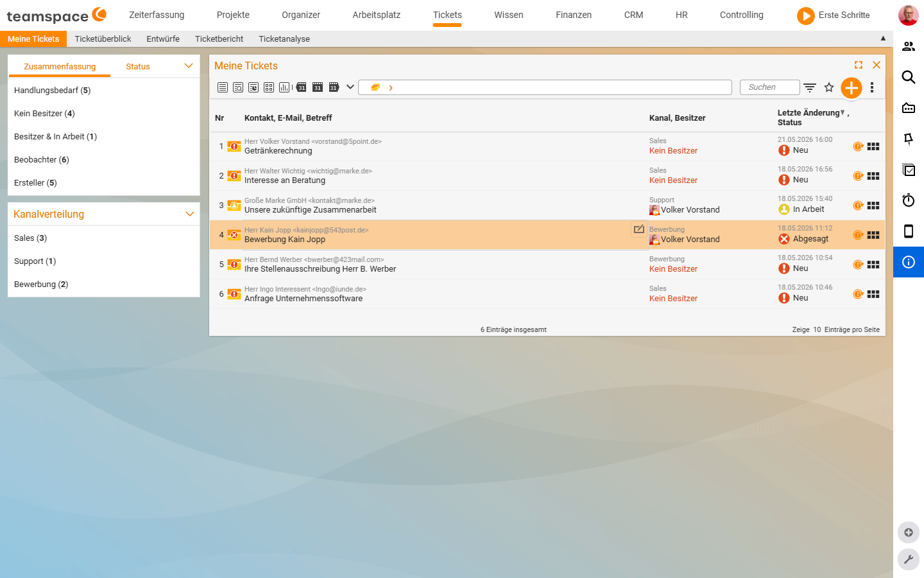Click the ticket folder breadcrumb icon
924x578 pixels.
click(375, 87)
